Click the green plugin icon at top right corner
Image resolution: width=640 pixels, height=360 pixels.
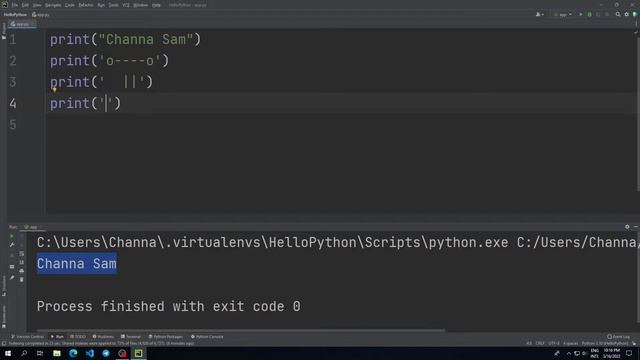[x=635, y=14]
